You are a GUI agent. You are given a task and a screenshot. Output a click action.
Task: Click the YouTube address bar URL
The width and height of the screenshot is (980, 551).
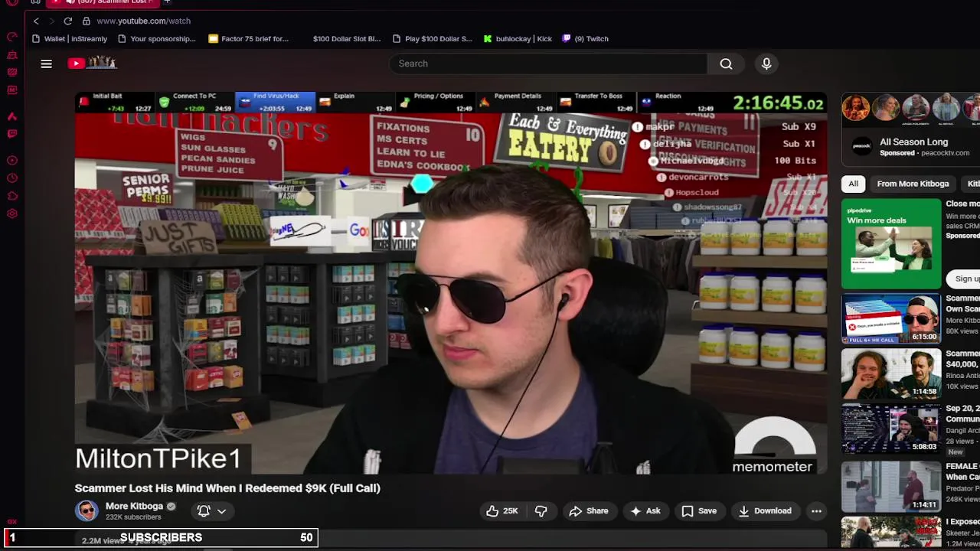click(x=143, y=21)
